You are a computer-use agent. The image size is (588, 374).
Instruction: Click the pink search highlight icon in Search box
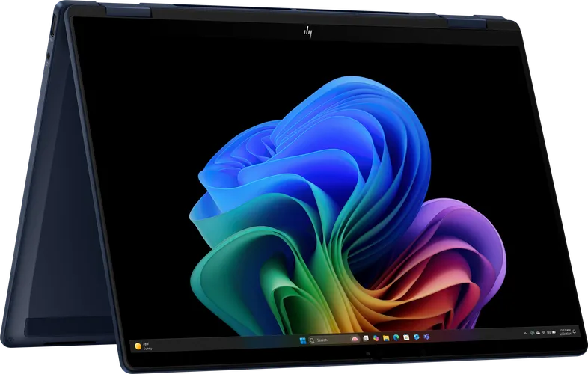click(x=355, y=339)
